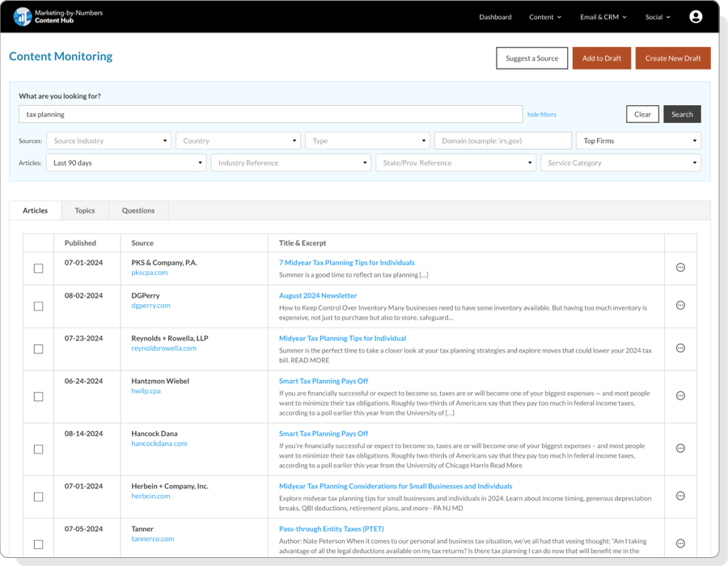
Task: Open actions menu for Hantzmon Wiebel article
Action: point(680,396)
